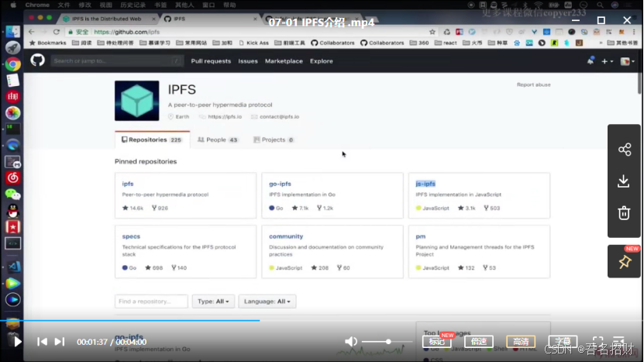Viewport: 644px width, 362px height.
Task: Click the QQ penguin dock icon
Action: [x=12, y=211]
